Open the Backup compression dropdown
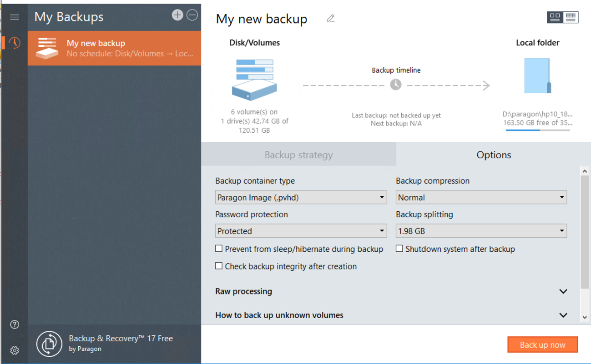Viewport: 591px width, 364px height. (x=481, y=198)
